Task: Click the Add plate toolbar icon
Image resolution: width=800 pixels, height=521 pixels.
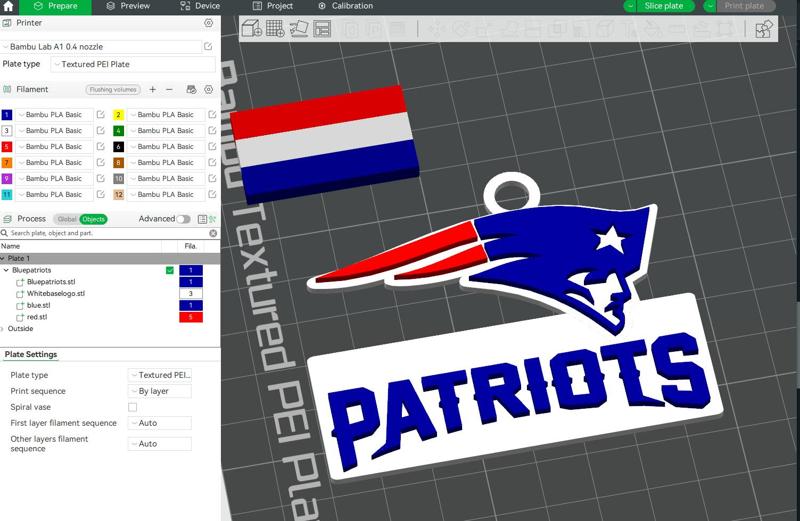Action: 275,29
